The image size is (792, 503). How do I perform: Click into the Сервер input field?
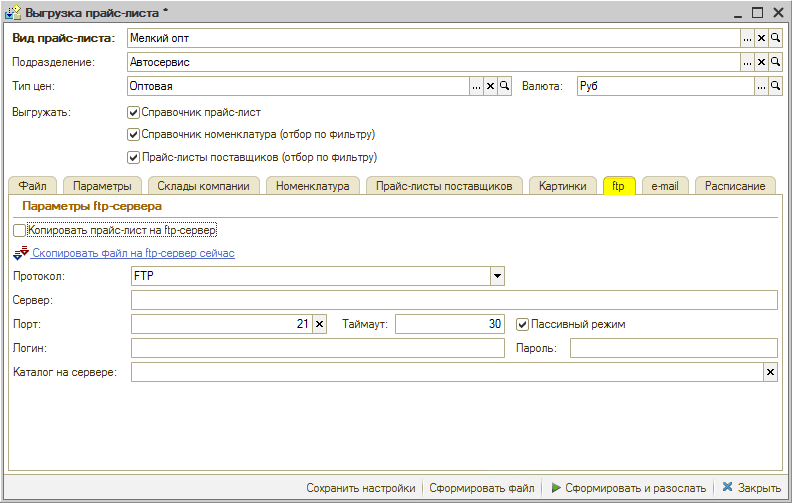coord(454,300)
